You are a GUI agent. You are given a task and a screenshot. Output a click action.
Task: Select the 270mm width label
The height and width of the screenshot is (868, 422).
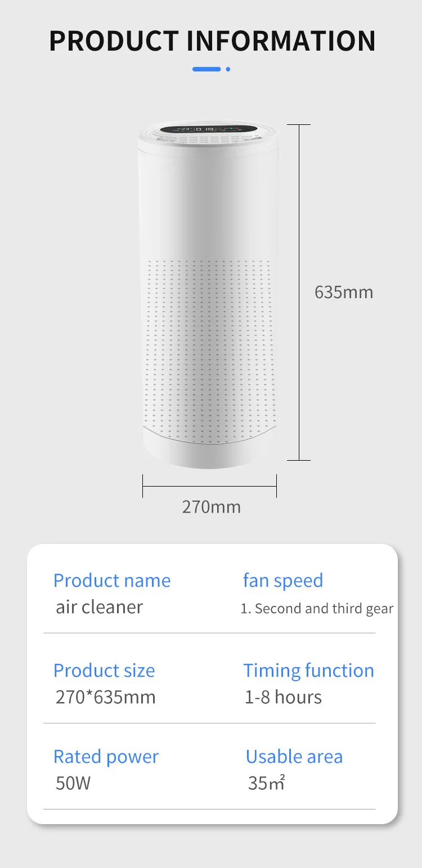click(x=211, y=507)
